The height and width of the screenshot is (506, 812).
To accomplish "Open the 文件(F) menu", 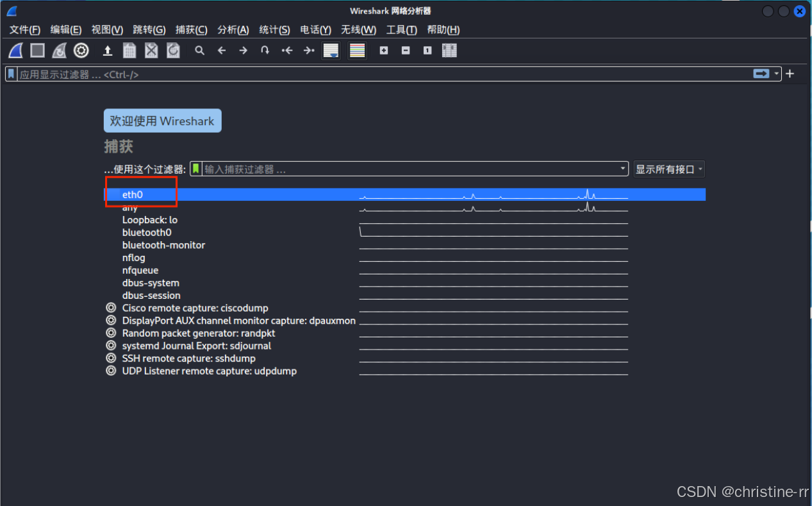I will pos(25,30).
